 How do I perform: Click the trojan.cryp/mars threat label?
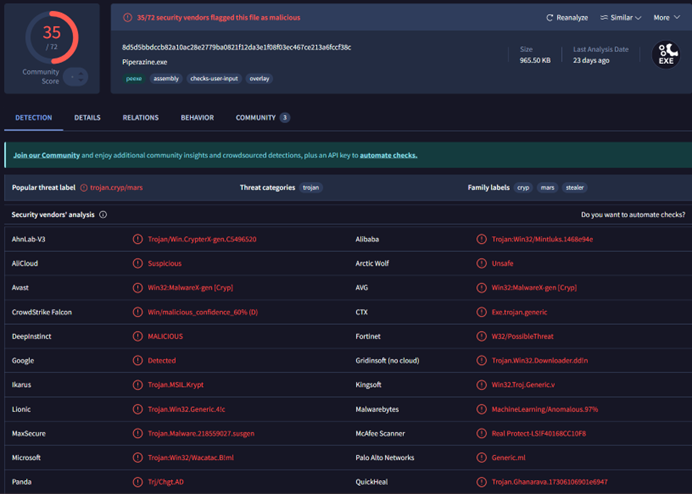117,188
